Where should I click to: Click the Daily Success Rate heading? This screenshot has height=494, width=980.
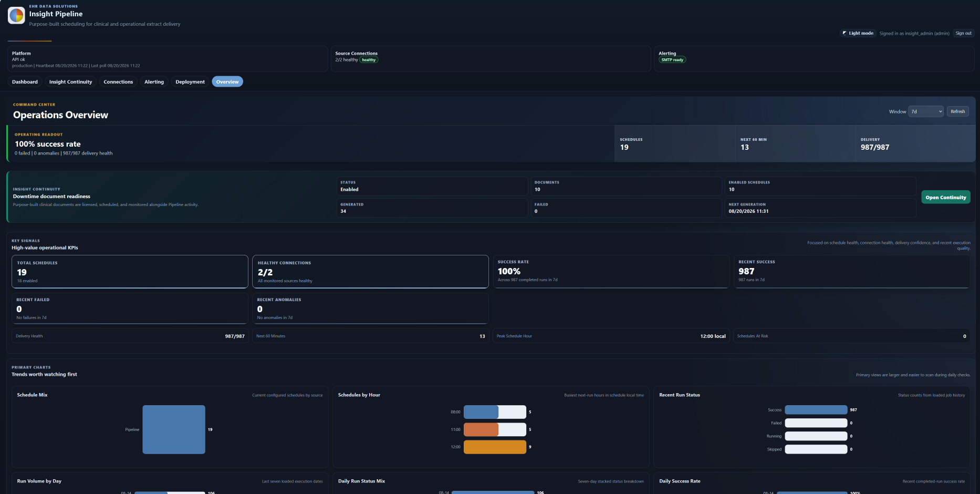coord(680,481)
